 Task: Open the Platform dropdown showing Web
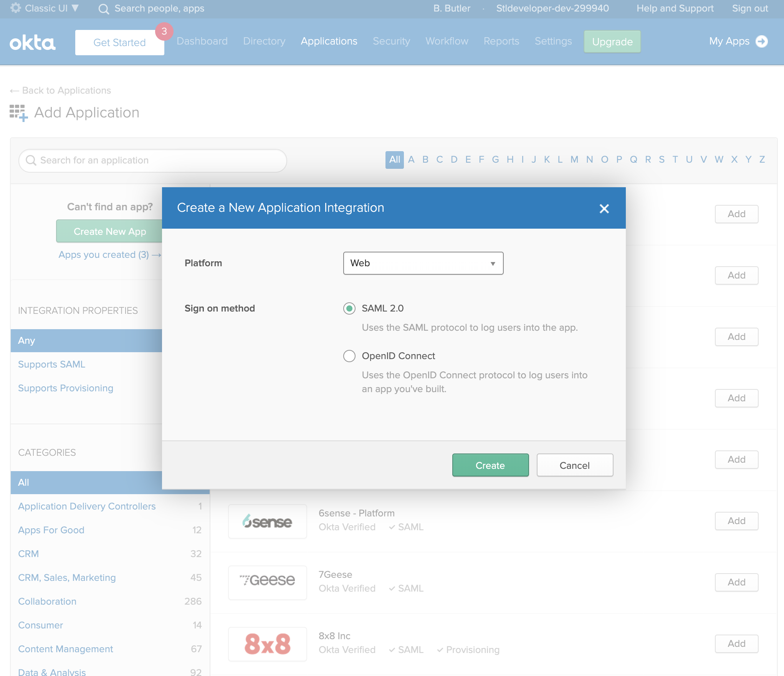coord(423,263)
